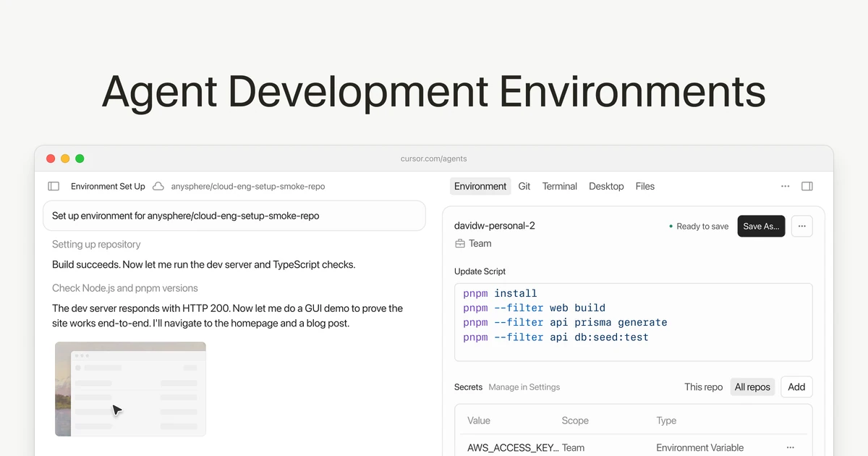
Task: Click the Update Script label
Action: click(x=480, y=271)
